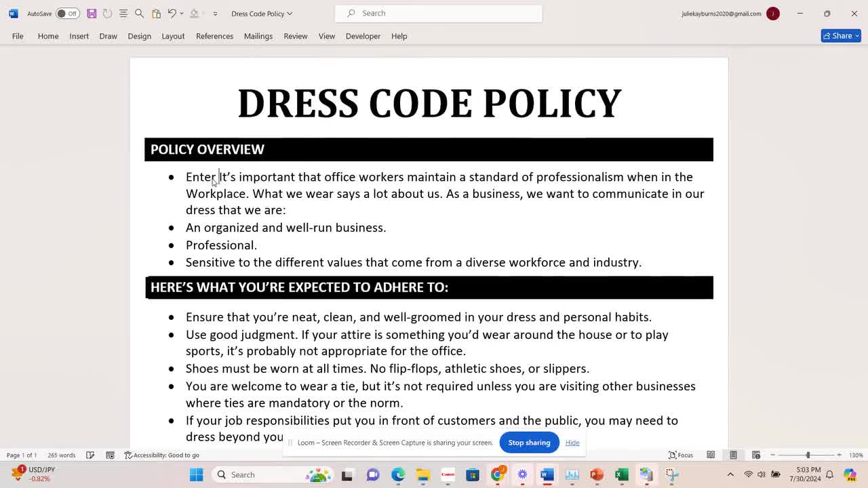This screenshot has width=868, height=488.
Task: Click the highlighter pen icon in Quick Access Toolbar
Action: point(194,14)
